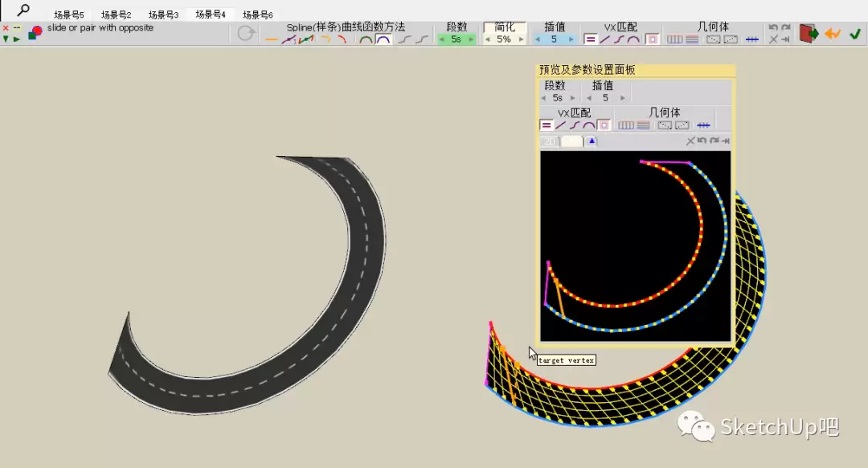
Task: Select arc vertex matching in preview panel
Action: click(x=589, y=125)
